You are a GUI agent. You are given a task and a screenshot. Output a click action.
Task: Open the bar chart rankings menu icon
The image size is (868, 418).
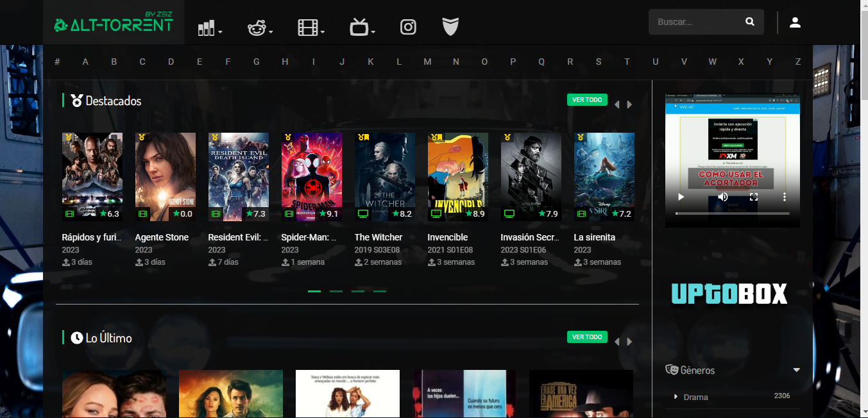(209, 28)
